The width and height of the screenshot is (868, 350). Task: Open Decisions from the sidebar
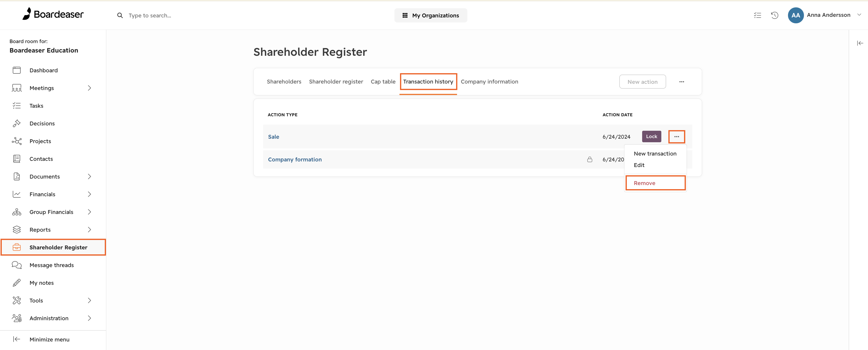tap(42, 123)
